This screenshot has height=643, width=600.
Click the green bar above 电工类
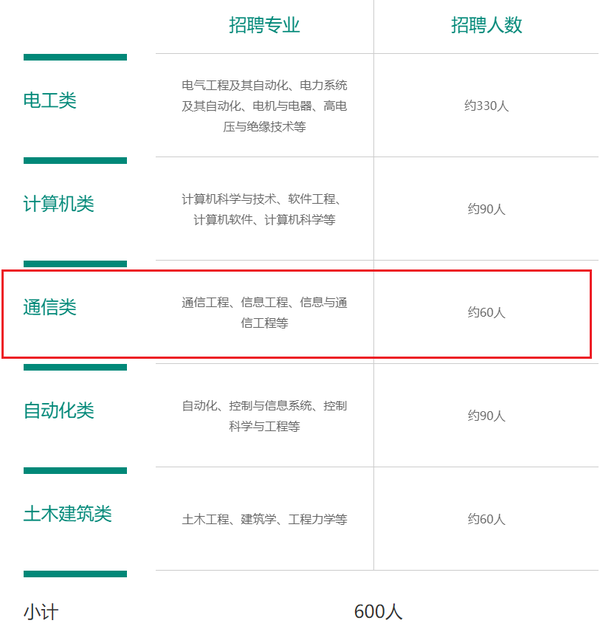pyautogui.click(x=75, y=57)
